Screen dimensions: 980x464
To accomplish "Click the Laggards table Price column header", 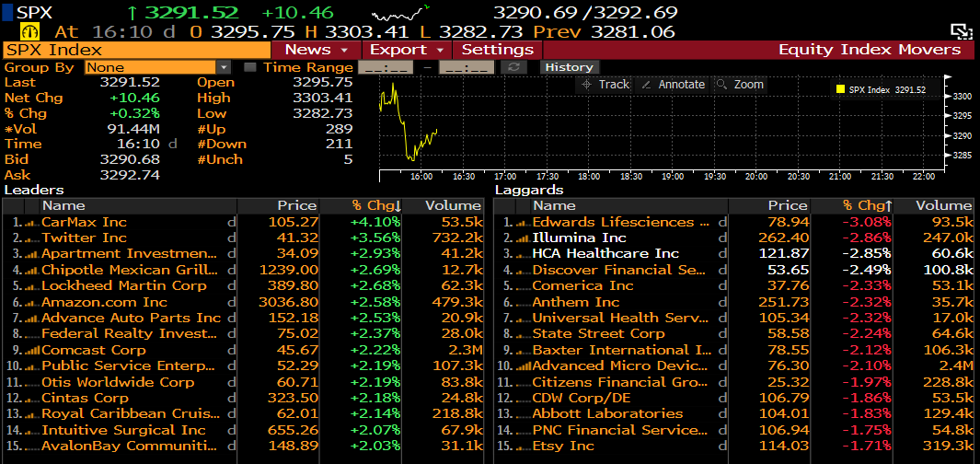I will [769, 205].
